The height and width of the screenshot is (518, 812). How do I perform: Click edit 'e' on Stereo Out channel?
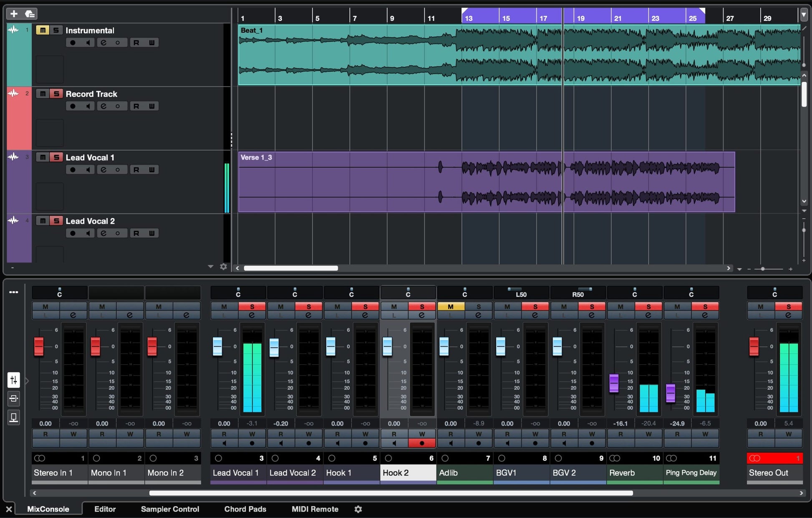point(788,315)
